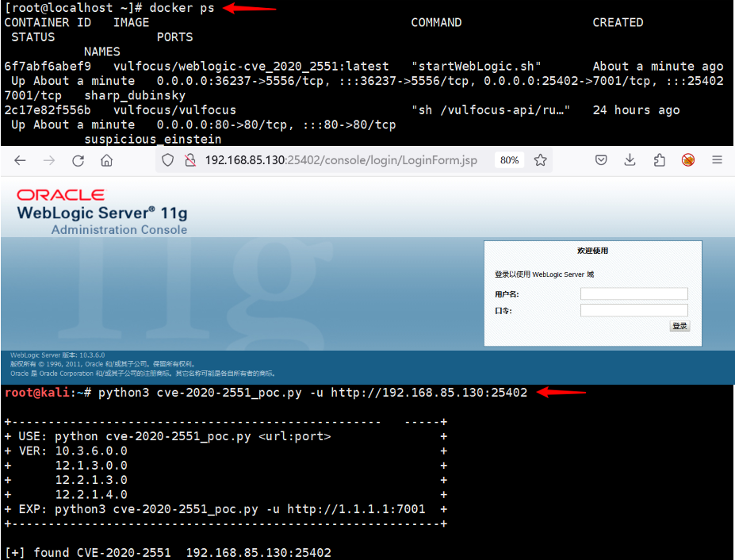This screenshot has width=735, height=560.
Task: Open the extensions puzzle icon
Action: 660,160
